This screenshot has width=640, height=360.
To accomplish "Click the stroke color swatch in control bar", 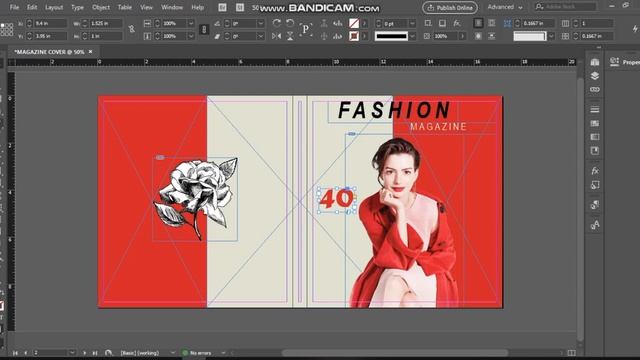I will click(354, 36).
